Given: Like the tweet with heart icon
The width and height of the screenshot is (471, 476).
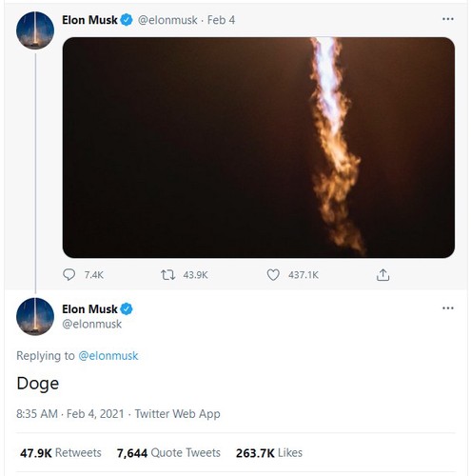Looking at the screenshot, I should click(273, 275).
